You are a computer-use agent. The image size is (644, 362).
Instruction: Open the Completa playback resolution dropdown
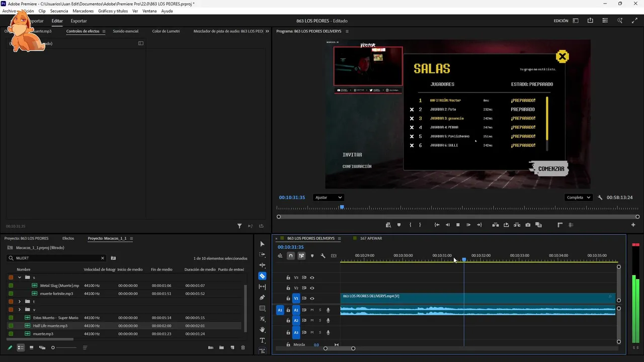pos(578,198)
